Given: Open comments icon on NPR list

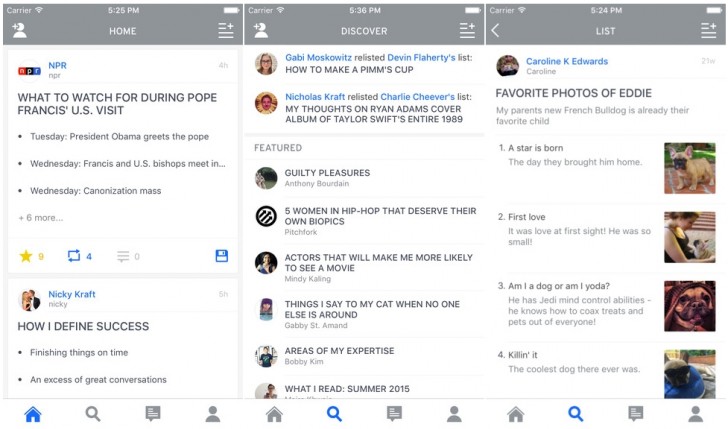Looking at the screenshot, I should point(123,257).
